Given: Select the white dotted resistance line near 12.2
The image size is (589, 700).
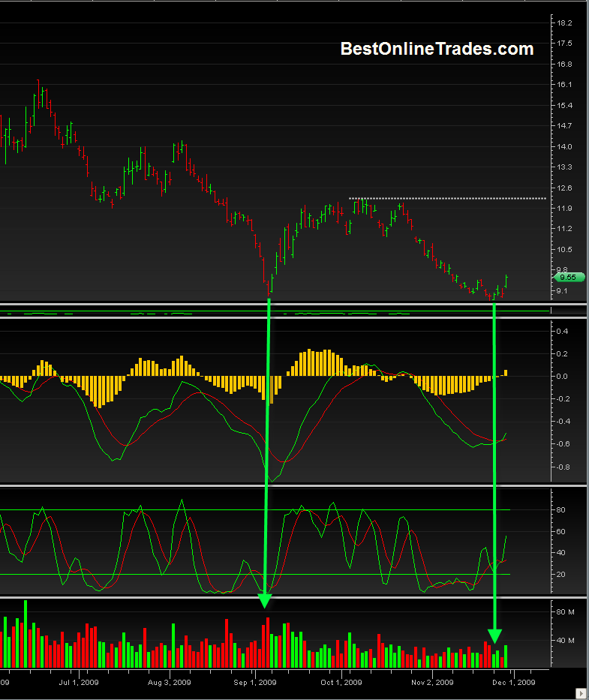Looking at the screenshot, I should (x=447, y=198).
